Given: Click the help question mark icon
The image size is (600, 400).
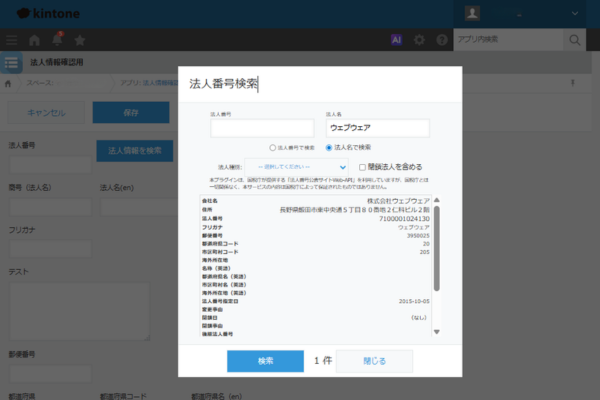Looking at the screenshot, I should click(440, 40).
